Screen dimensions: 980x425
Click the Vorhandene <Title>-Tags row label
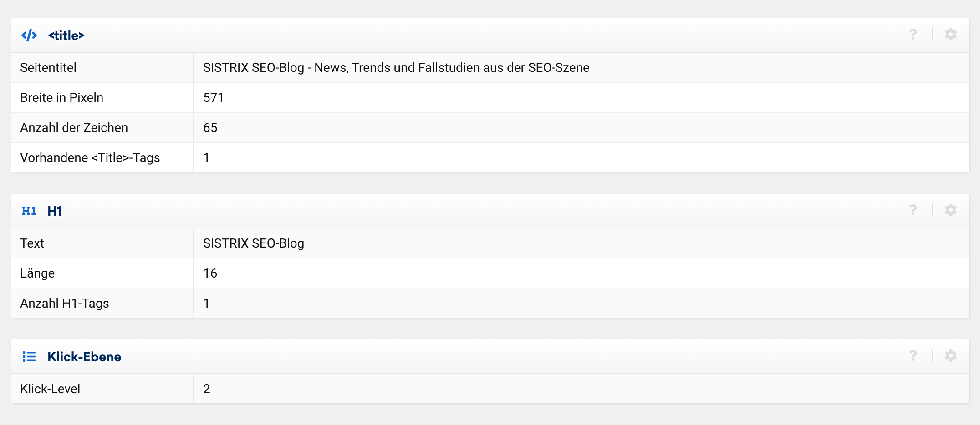[x=90, y=158]
